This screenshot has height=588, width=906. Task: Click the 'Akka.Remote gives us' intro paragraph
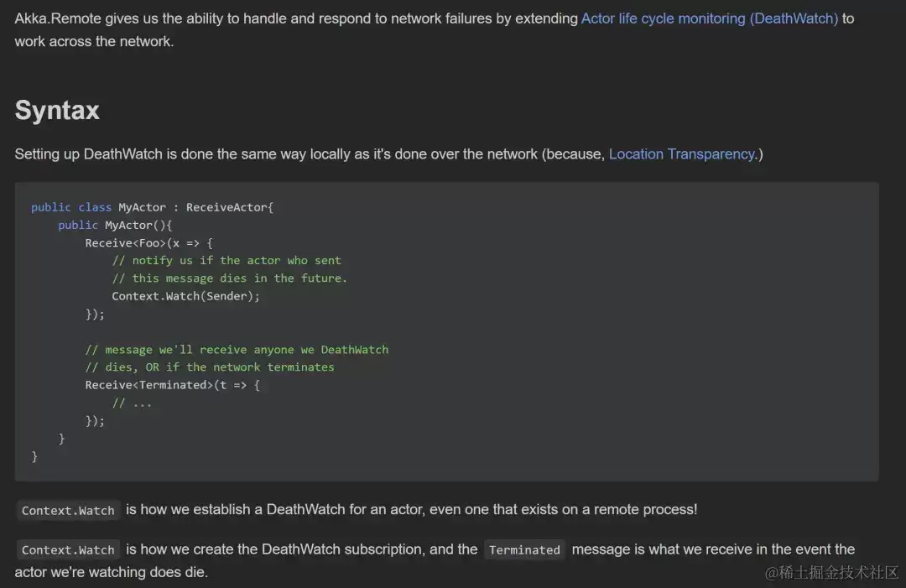coord(435,30)
